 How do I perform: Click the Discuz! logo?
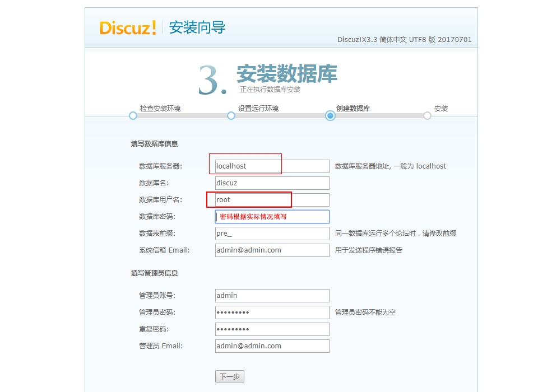(128, 27)
